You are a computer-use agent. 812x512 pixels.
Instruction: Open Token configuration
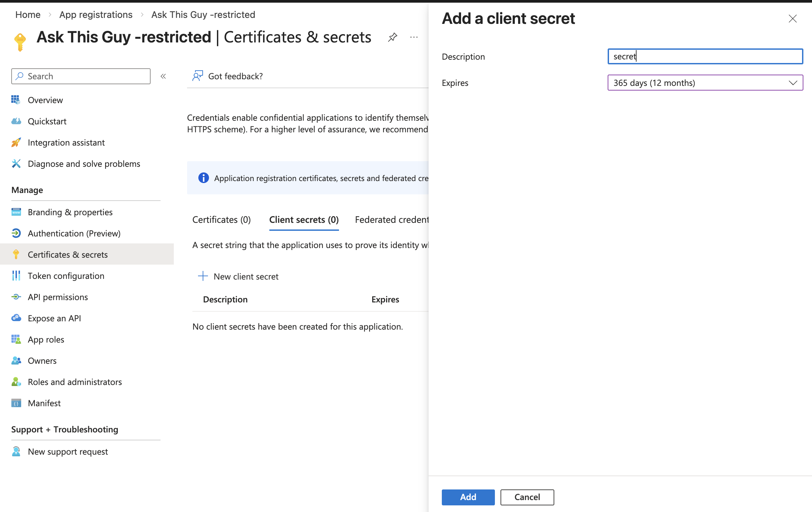coord(66,276)
